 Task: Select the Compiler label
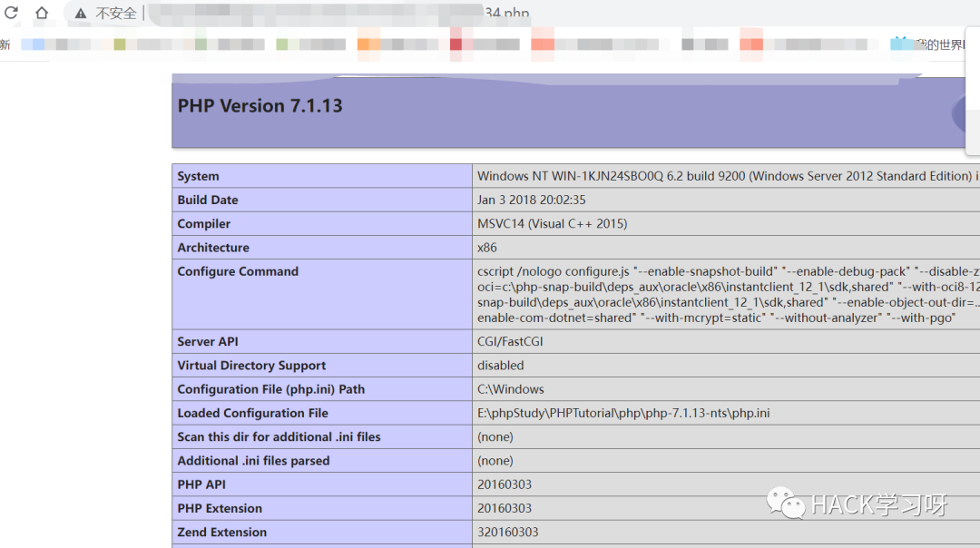click(x=204, y=224)
